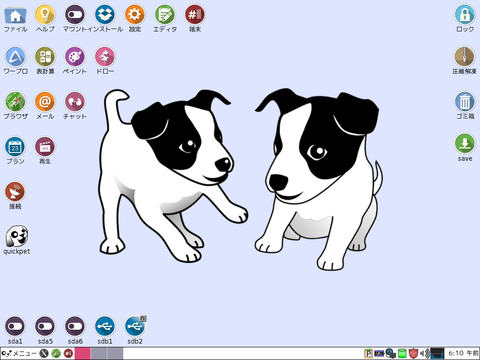Screen dimensions: 480x360
Task: Click the green browser taskbar launcher
Action: tap(56, 353)
